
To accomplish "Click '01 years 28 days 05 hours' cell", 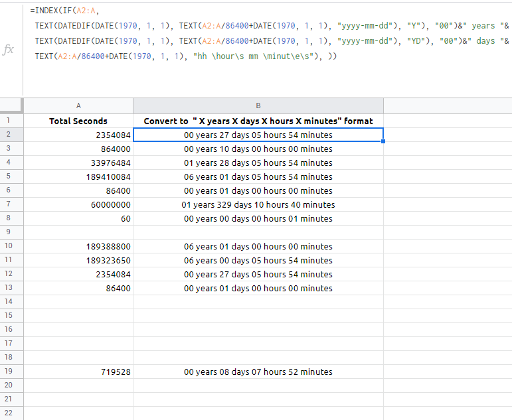I will 258,163.
